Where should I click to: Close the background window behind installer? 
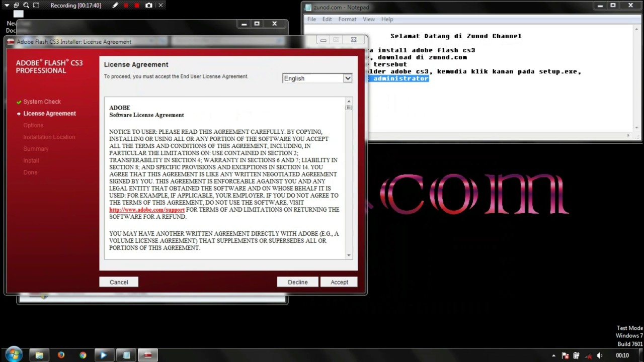pyautogui.click(x=274, y=24)
